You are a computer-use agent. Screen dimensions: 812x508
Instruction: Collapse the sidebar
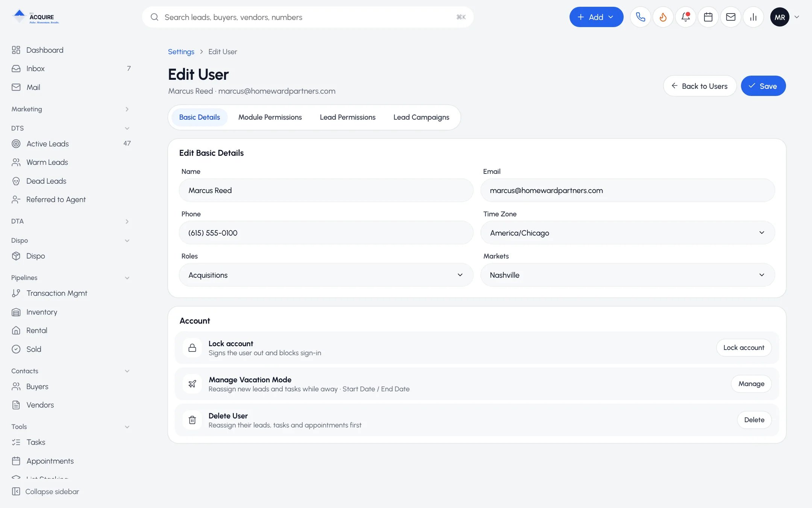coord(45,491)
